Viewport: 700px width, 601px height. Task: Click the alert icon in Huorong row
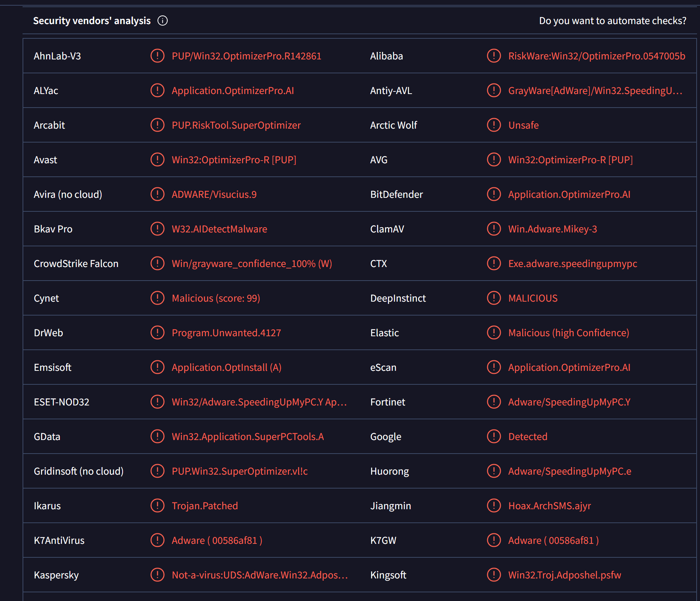pos(494,471)
